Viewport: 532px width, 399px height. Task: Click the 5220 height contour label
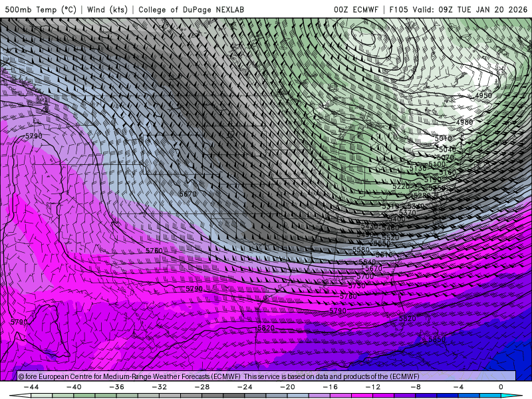pos(401,186)
